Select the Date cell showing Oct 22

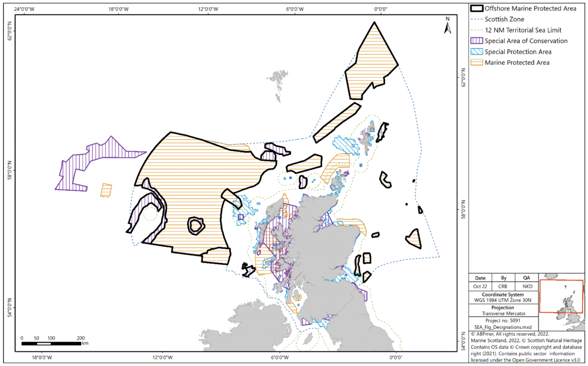[x=479, y=286]
